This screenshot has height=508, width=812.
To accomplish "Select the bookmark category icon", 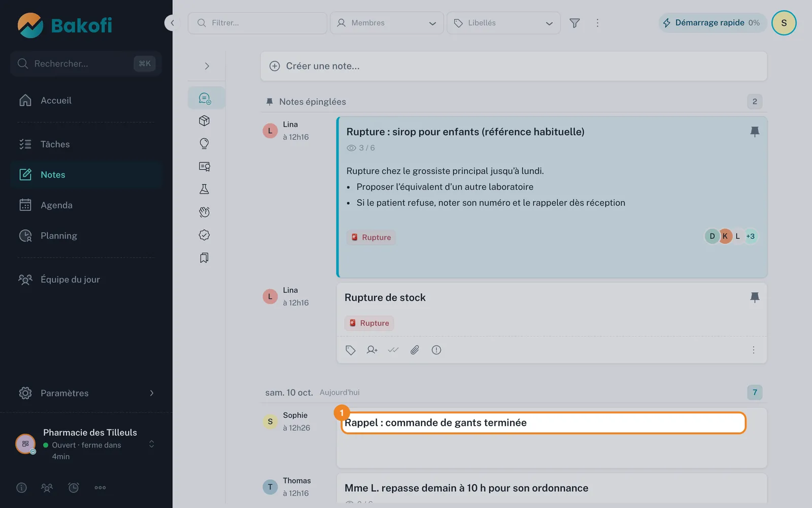I will [205, 258].
